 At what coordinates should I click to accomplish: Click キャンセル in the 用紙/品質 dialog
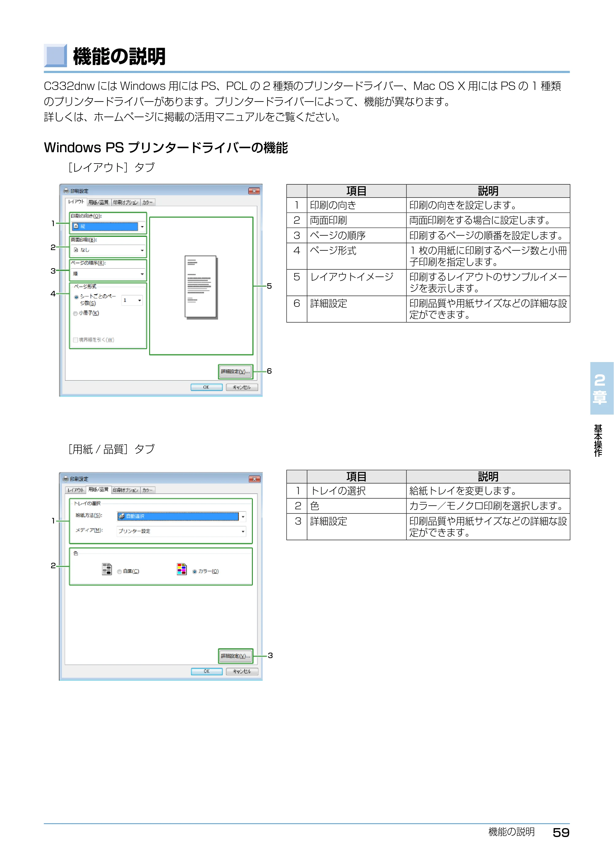point(242,671)
